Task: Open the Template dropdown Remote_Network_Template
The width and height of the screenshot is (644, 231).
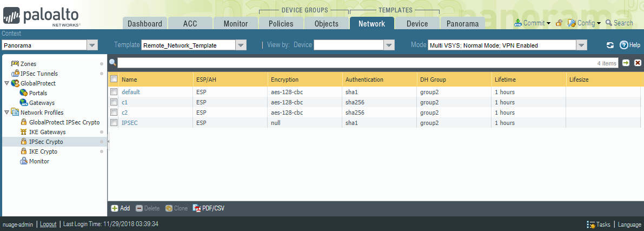Action: (x=242, y=45)
